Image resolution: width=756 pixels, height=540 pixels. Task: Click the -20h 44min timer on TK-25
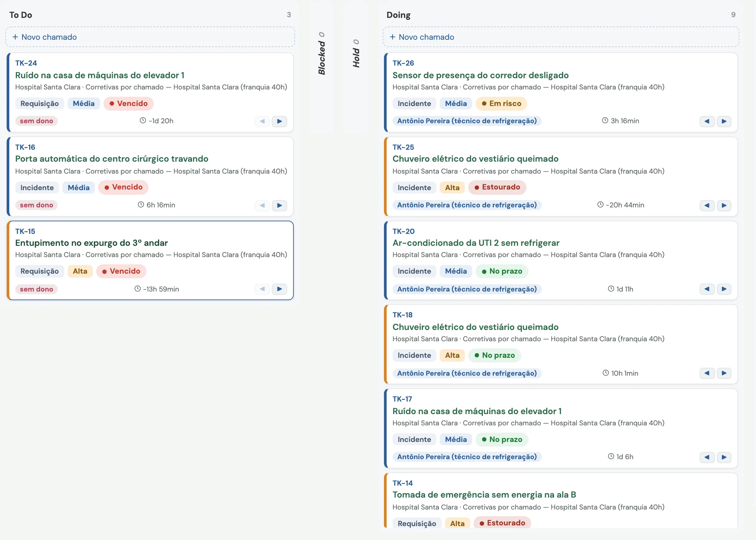[x=621, y=205]
